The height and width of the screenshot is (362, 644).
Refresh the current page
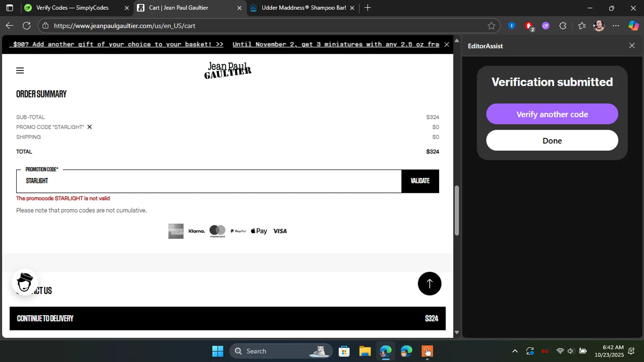27,26
